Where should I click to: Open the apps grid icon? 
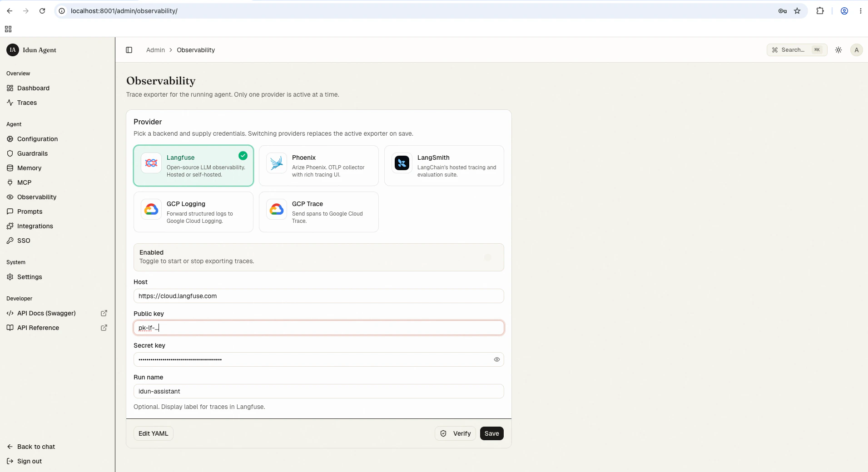click(8, 29)
